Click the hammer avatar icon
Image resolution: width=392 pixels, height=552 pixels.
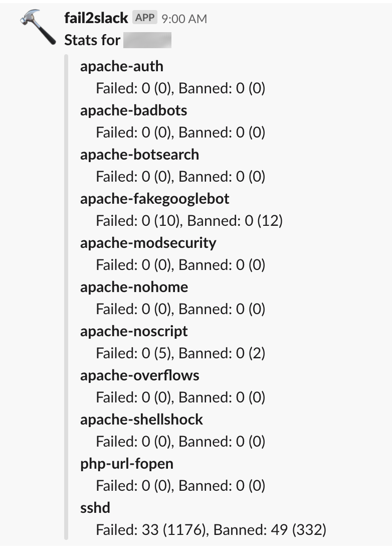[x=38, y=27]
